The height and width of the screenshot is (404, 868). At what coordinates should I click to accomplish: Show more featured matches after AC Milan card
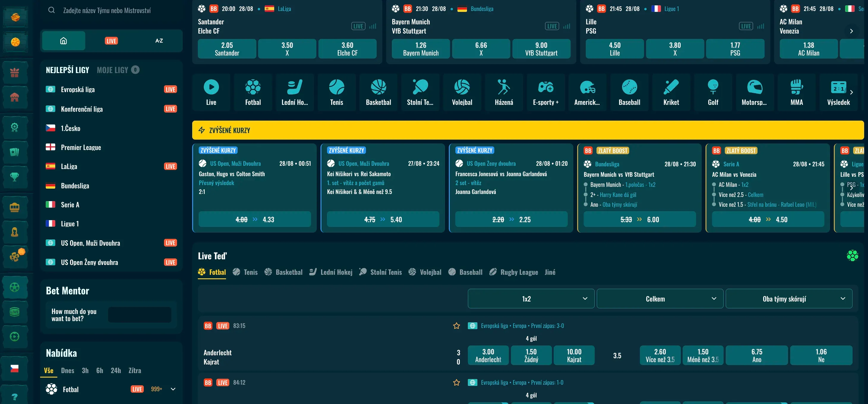pyautogui.click(x=851, y=31)
